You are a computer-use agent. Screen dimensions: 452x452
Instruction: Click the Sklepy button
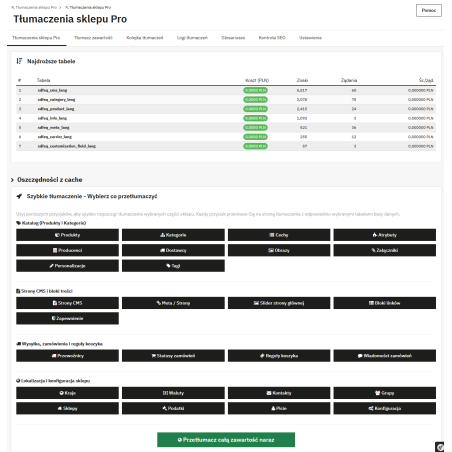67,408
